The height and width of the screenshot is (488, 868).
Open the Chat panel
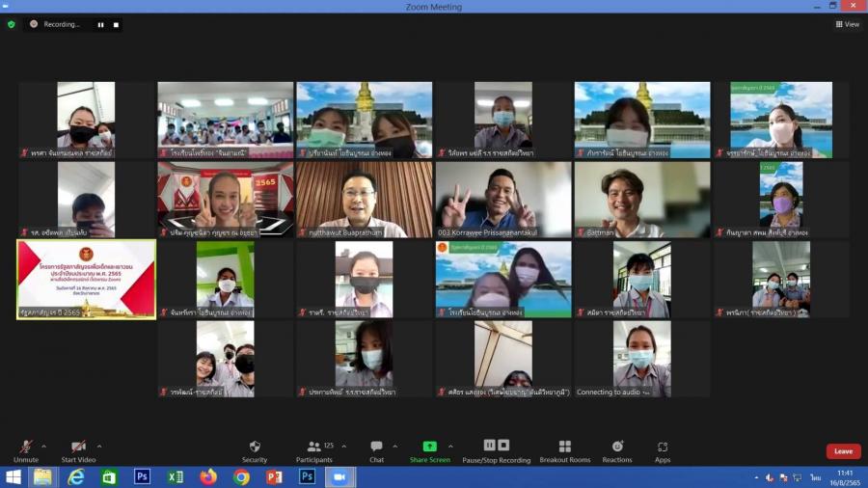pos(376,449)
